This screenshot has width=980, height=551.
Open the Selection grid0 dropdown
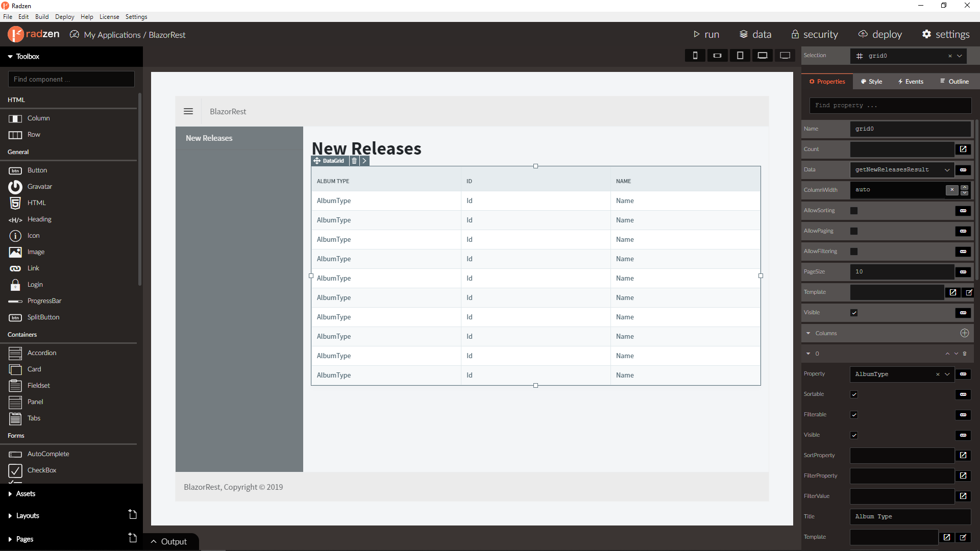pyautogui.click(x=960, y=56)
